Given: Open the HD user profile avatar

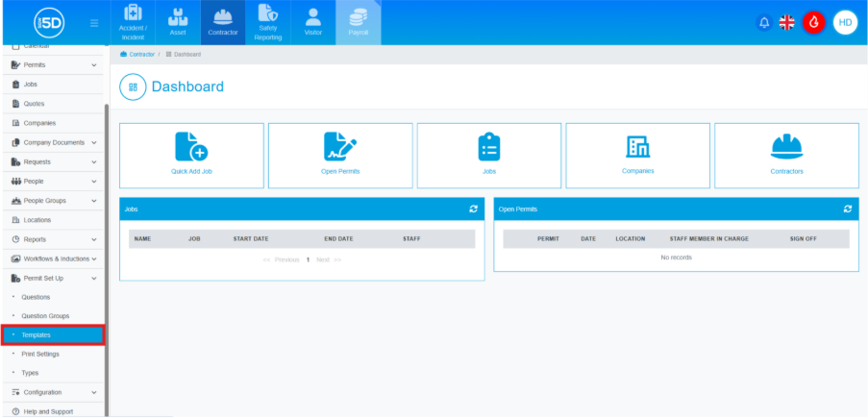Looking at the screenshot, I should coord(845,22).
